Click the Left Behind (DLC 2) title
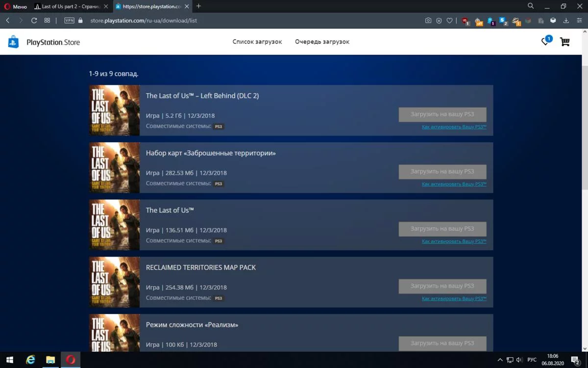Image resolution: width=588 pixels, height=368 pixels. tap(202, 96)
